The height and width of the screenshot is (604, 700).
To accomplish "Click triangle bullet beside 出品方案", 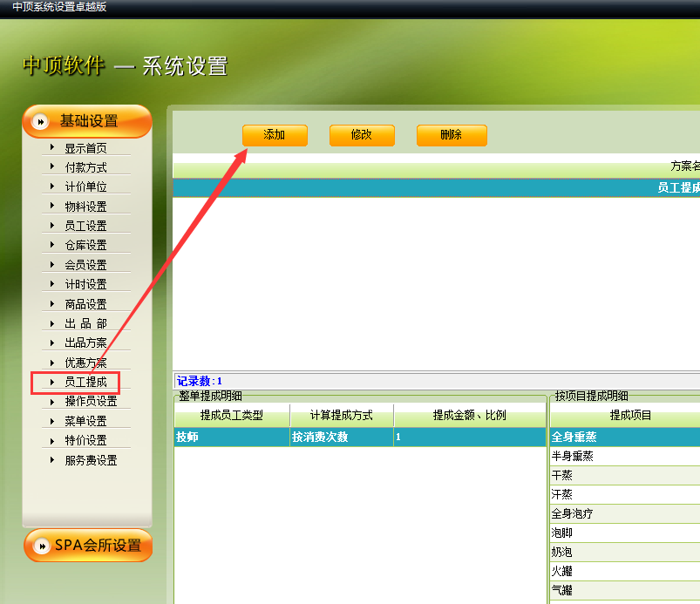I will (x=52, y=343).
